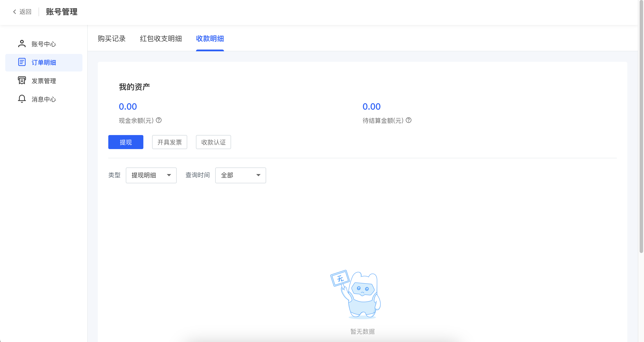Click the order details document icon
Screen dimensions: 644x342
pyautogui.click(x=22, y=62)
